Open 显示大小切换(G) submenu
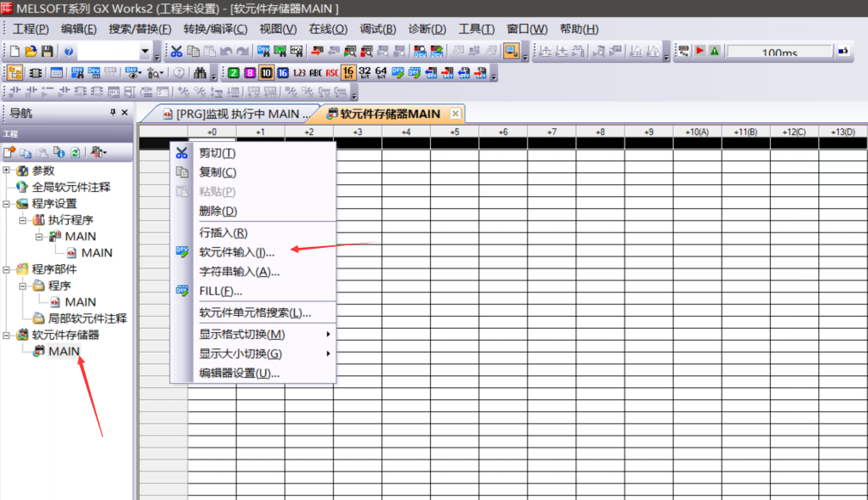The height and width of the screenshot is (500, 868). point(254,354)
